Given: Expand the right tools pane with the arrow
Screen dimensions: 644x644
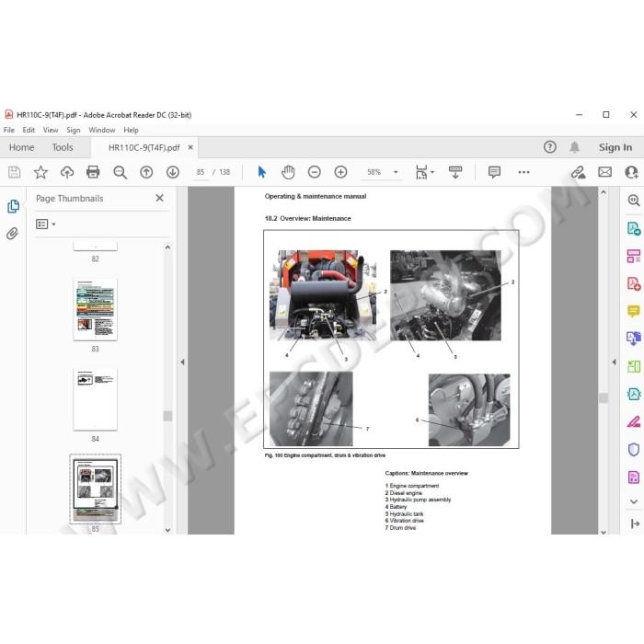Looking at the screenshot, I should pos(635,523).
